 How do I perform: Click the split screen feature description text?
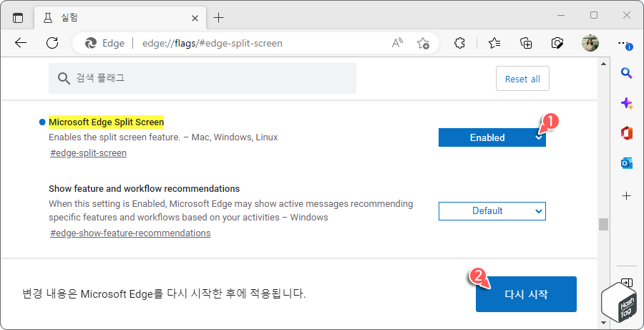coord(163,137)
